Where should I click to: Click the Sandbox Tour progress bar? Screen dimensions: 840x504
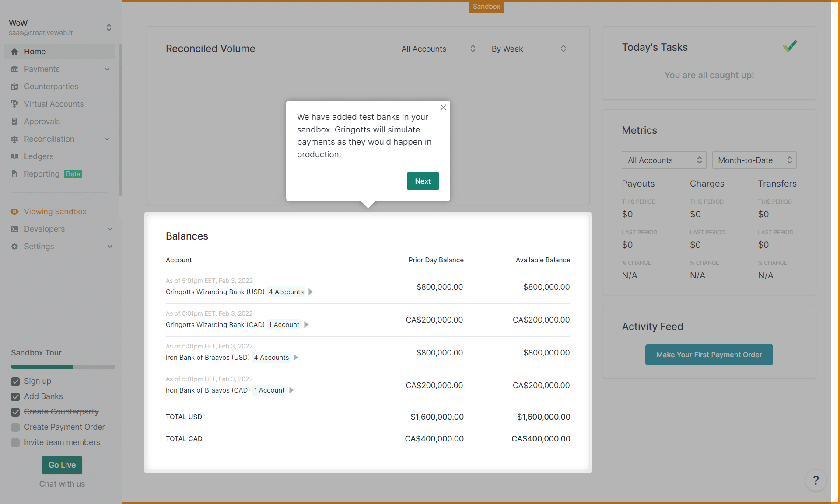click(x=63, y=367)
